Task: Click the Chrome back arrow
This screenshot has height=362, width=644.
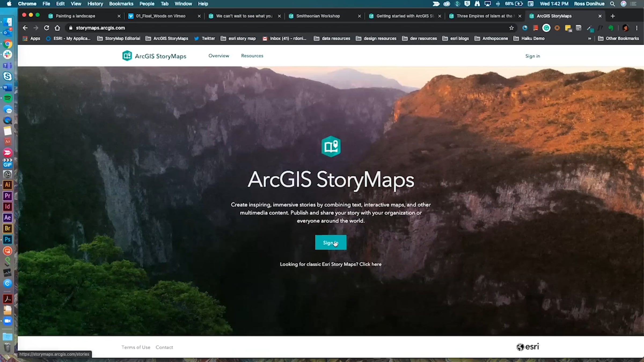Action: pos(25,28)
